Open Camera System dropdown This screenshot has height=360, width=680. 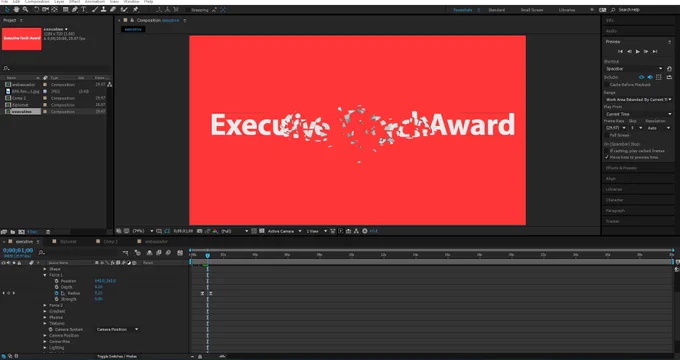117,330
